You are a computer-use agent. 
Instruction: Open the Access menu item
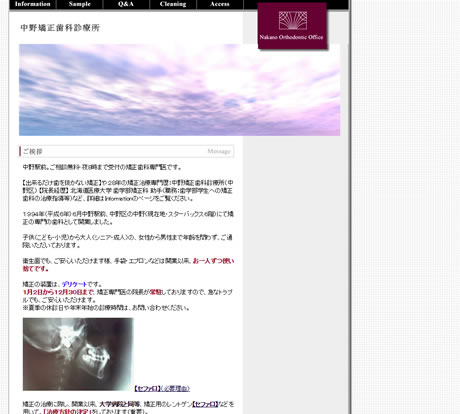[220, 4]
